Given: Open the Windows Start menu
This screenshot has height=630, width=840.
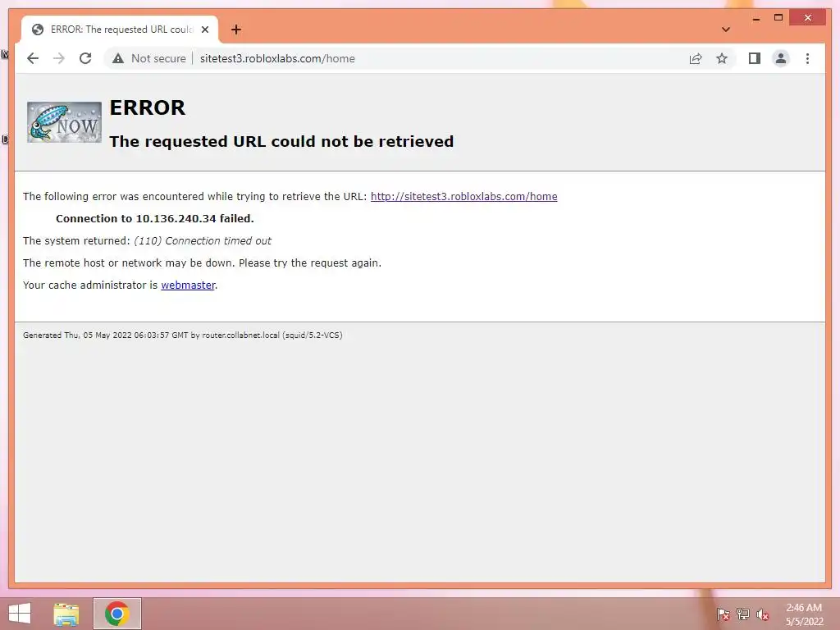Looking at the screenshot, I should (x=20, y=614).
